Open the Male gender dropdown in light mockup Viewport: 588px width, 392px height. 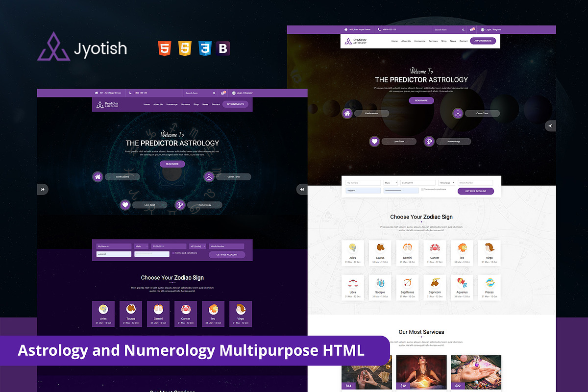pyautogui.click(x=391, y=183)
